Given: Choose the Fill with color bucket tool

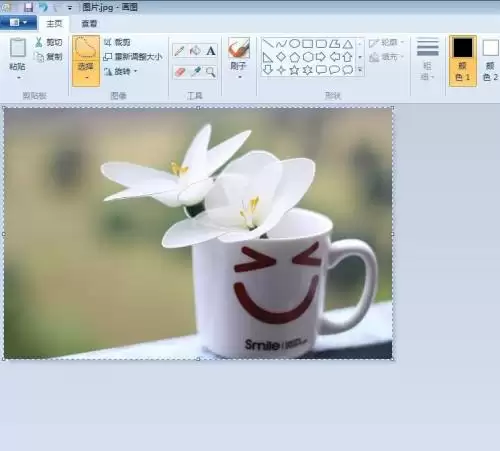Looking at the screenshot, I should point(195,51).
